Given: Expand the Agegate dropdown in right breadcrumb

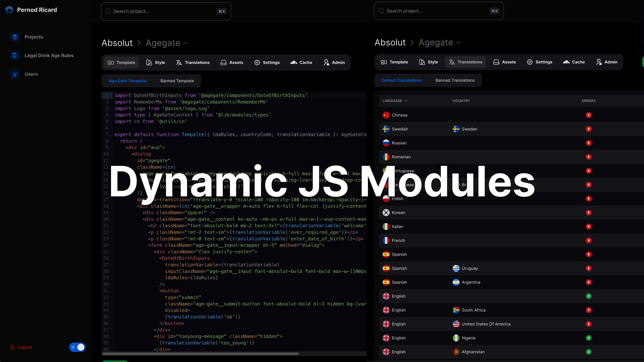Looking at the screenshot, I should tap(459, 43).
